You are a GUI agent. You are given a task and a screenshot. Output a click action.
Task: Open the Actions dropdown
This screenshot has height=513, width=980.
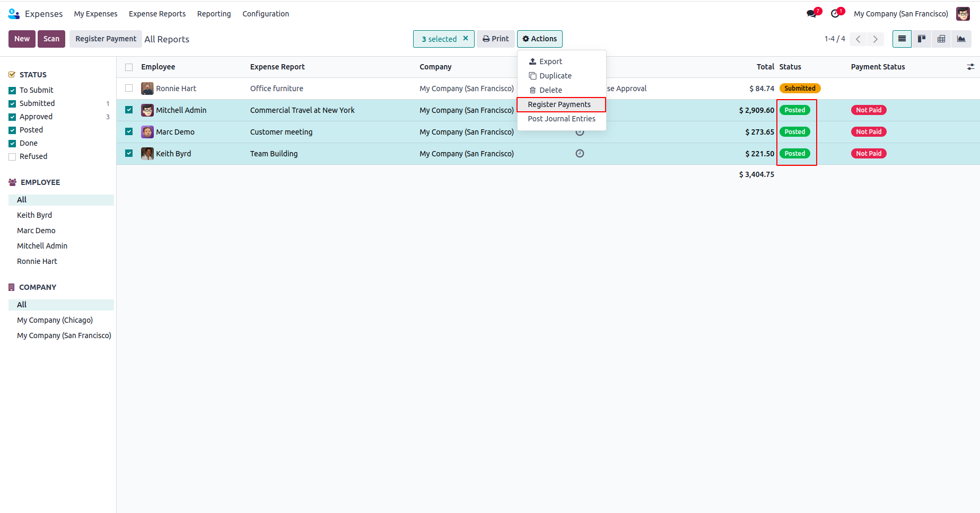click(x=540, y=39)
